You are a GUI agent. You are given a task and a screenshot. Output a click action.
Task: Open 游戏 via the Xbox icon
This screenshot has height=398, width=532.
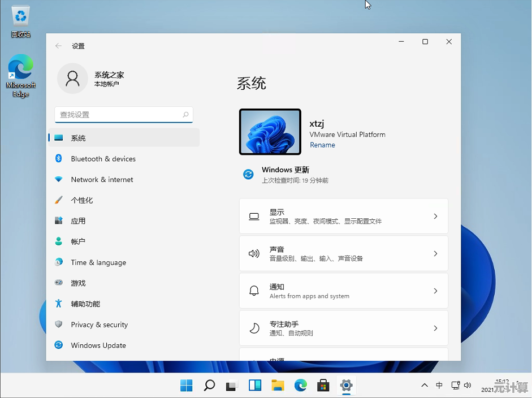click(59, 283)
